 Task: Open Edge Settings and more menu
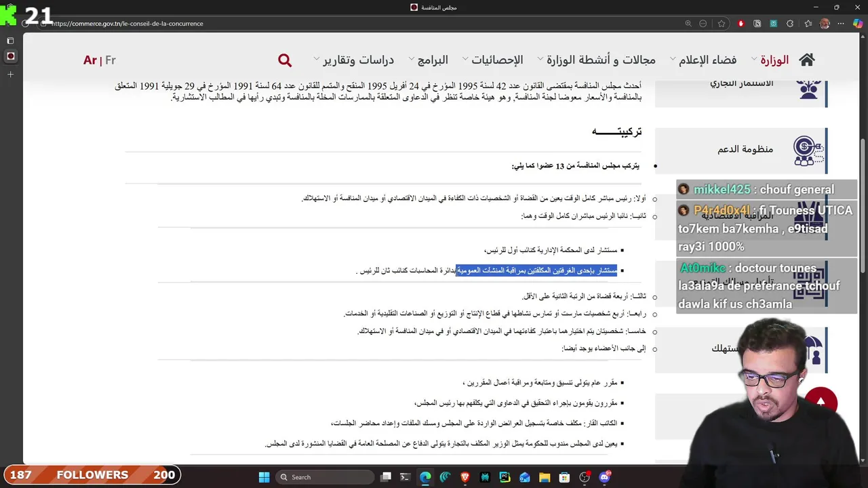(x=841, y=23)
